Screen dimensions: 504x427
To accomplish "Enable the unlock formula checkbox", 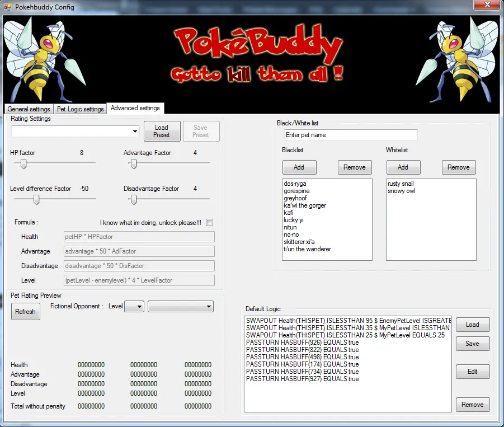I will pyautogui.click(x=210, y=223).
